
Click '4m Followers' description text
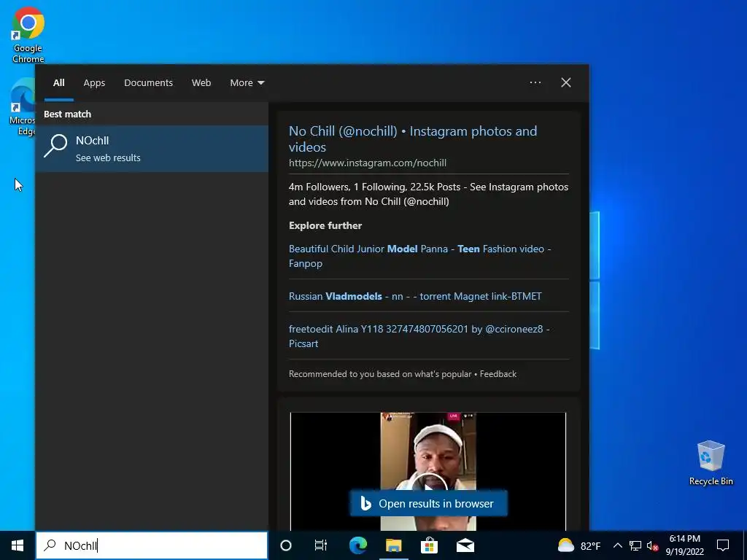coord(428,194)
